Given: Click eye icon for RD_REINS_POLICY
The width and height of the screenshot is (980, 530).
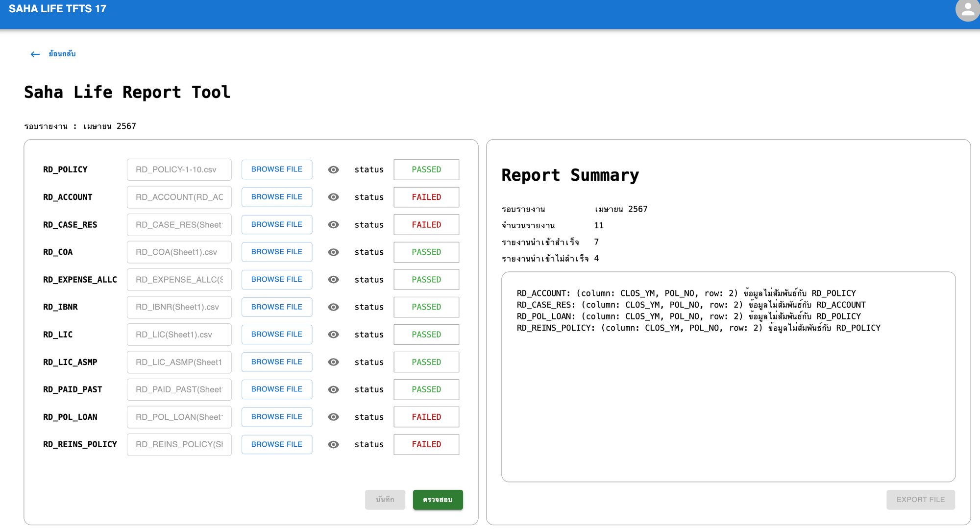Looking at the screenshot, I should coord(333,444).
